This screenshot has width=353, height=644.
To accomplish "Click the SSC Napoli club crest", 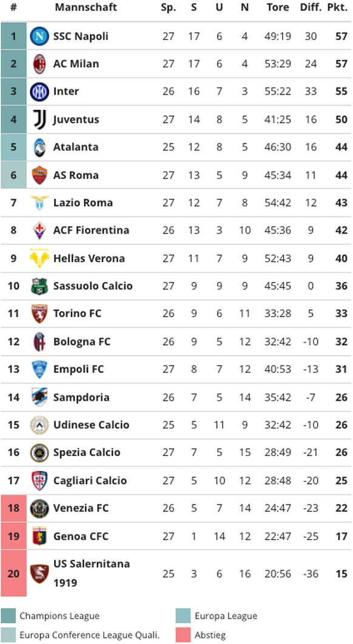I will 39,36.
